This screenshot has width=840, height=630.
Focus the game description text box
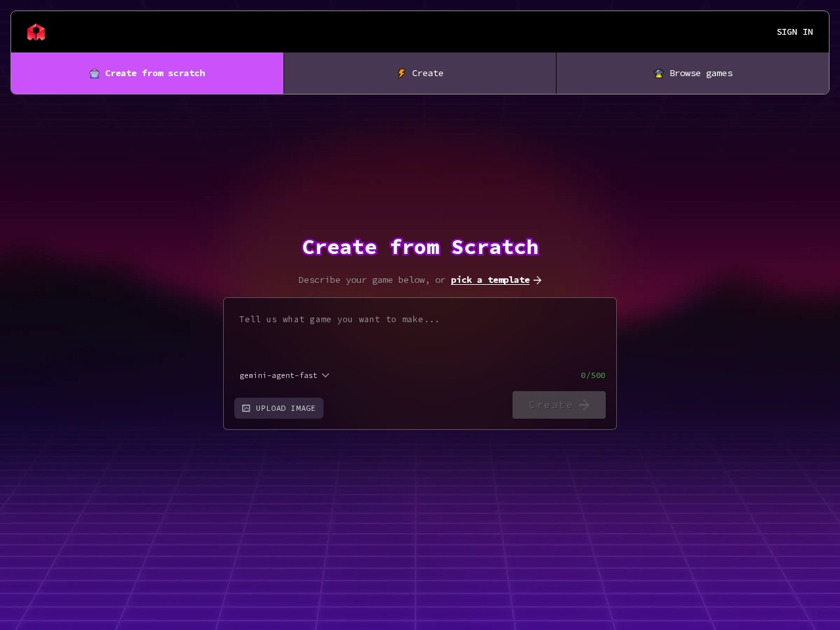point(420,335)
